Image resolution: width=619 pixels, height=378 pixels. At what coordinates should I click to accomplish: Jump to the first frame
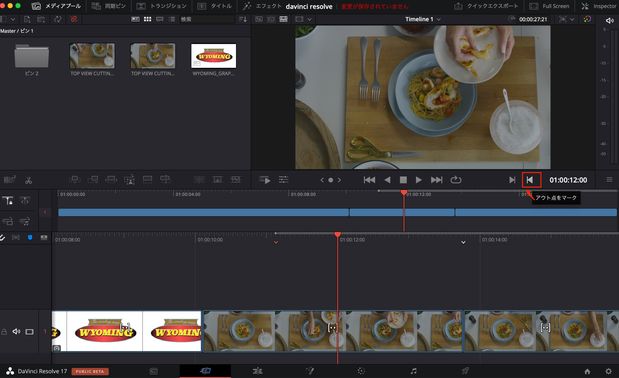[x=369, y=180]
